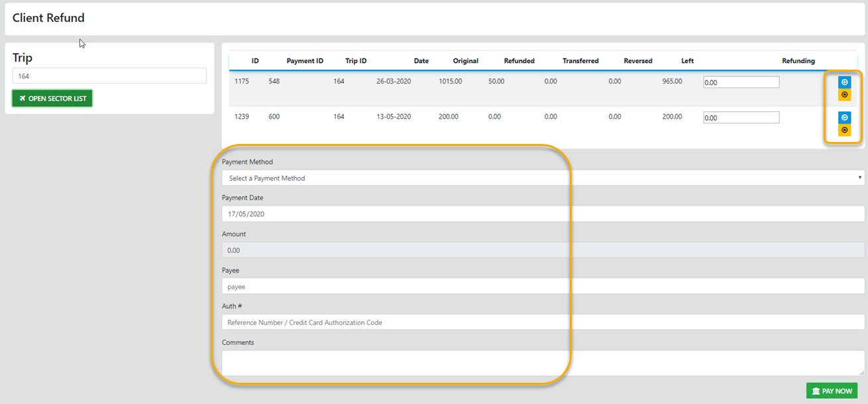The width and height of the screenshot is (868, 404).
Task: Click blue left-arrow icon for payment 1239
Action: coord(844,117)
